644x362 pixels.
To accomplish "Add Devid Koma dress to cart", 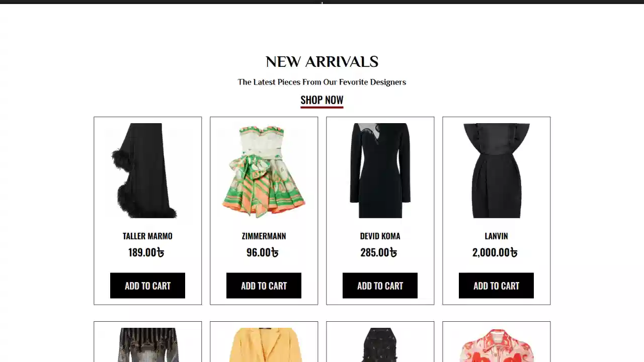I will (x=380, y=286).
